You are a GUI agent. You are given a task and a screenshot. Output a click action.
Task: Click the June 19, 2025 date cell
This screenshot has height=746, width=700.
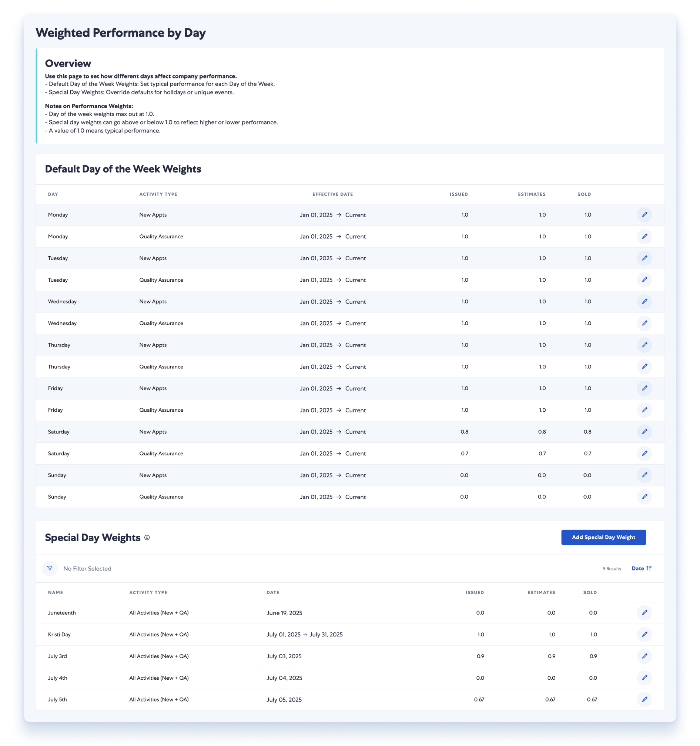[x=284, y=613]
